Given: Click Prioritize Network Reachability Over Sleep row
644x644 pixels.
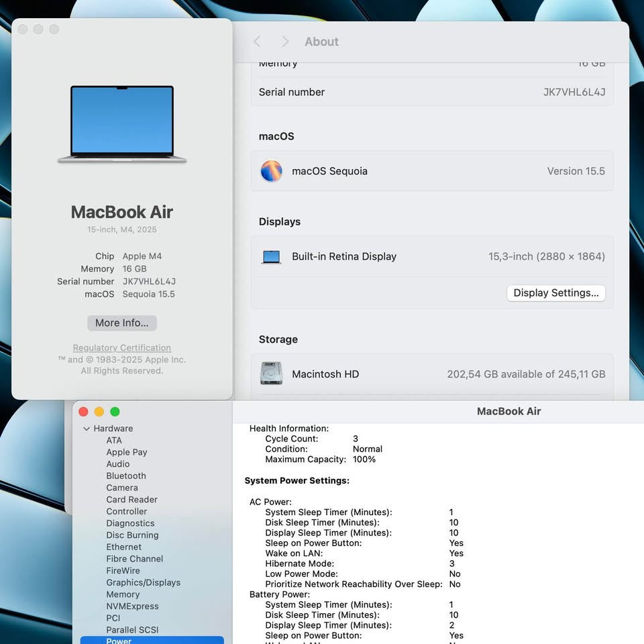Looking at the screenshot, I should coord(363,584).
